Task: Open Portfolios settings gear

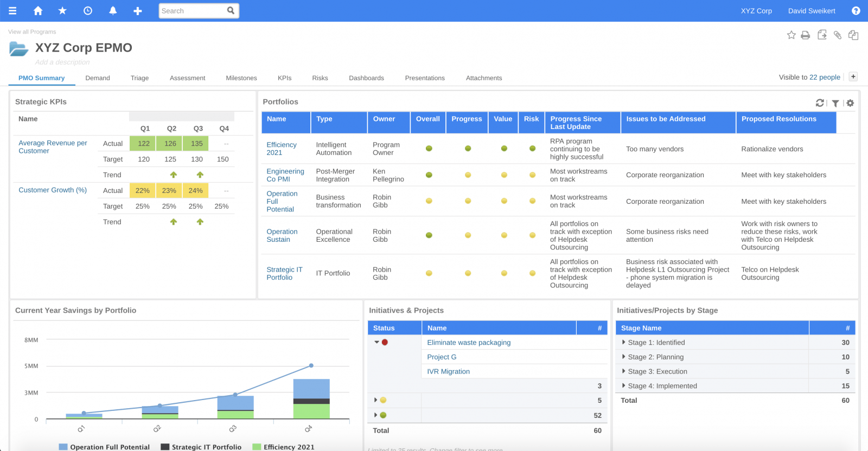Action: point(850,103)
